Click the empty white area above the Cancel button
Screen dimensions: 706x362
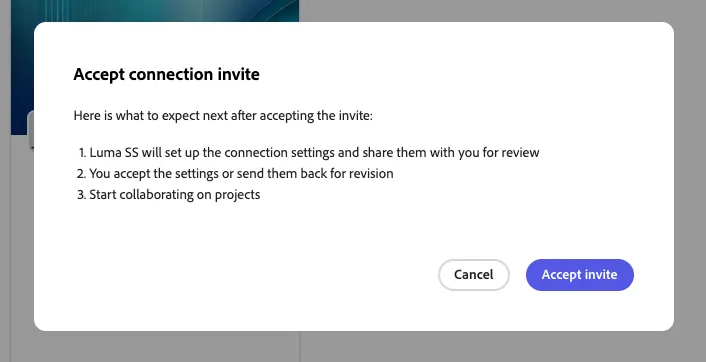474,230
